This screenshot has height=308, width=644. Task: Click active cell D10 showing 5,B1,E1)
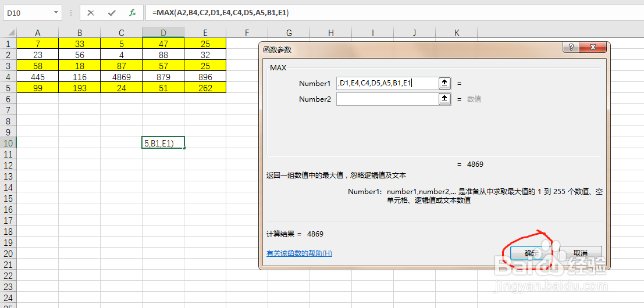(x=163, y=143)
